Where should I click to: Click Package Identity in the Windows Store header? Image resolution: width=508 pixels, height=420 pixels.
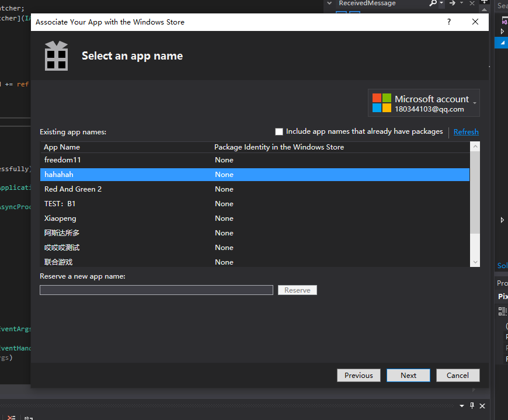point(279,147)
